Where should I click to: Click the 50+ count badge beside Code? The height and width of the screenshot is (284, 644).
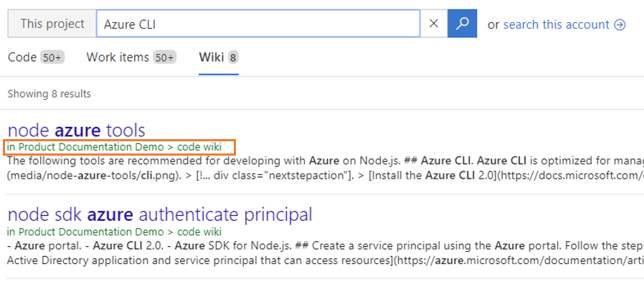[52, 57]
